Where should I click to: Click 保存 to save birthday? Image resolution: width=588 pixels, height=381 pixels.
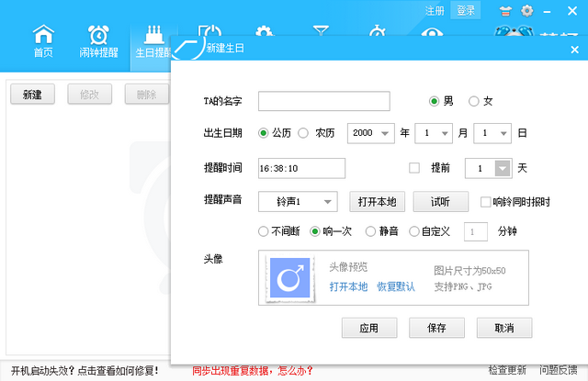[436, 328]
